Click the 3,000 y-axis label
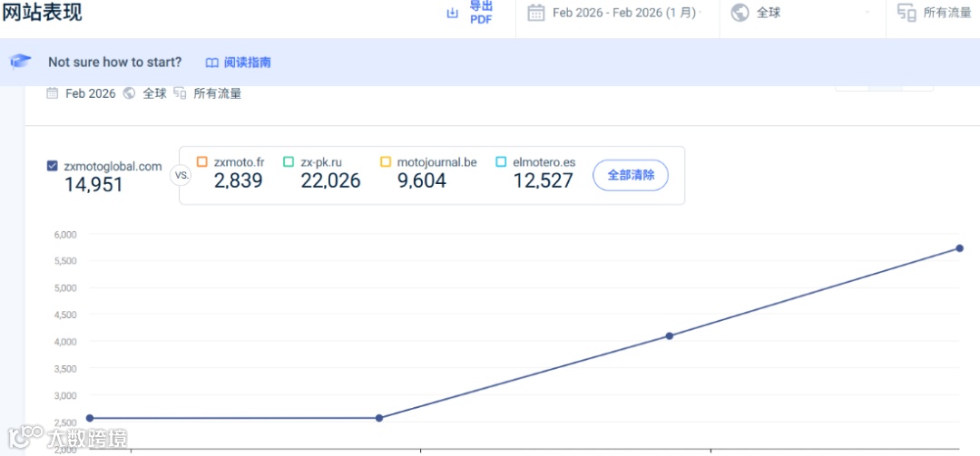 tap(65, 395)
